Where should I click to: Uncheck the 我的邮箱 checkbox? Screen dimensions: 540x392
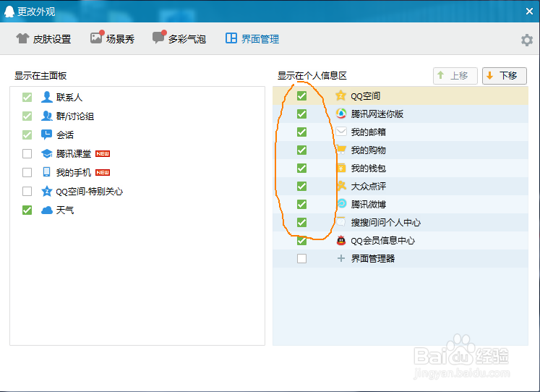click(x=301, y=132)
